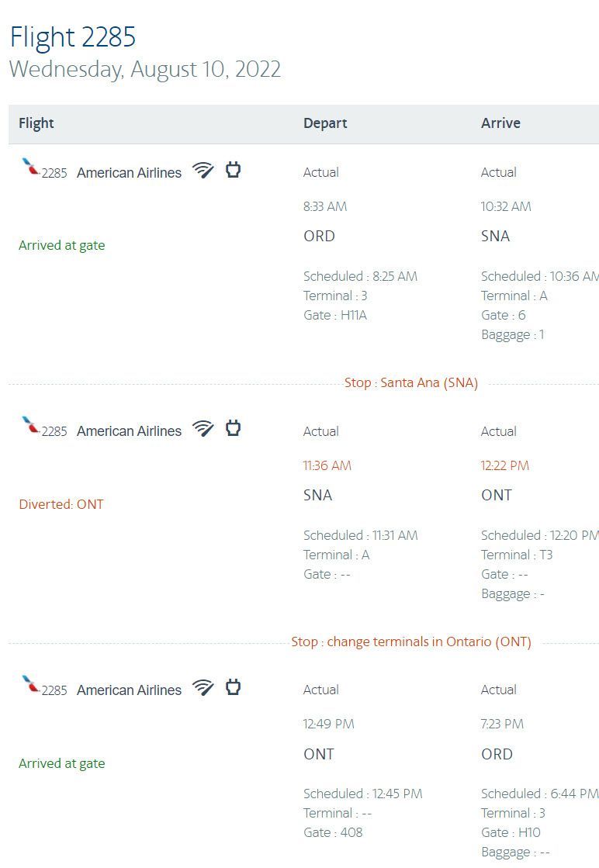Screen dimensions: 599x868
Task: Click the Depart column header
Action: [325, 123]
